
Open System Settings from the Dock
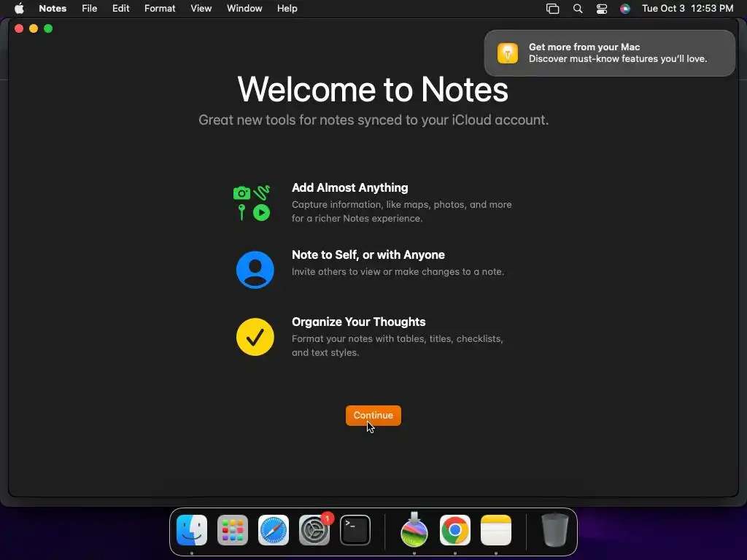[314, 530]
